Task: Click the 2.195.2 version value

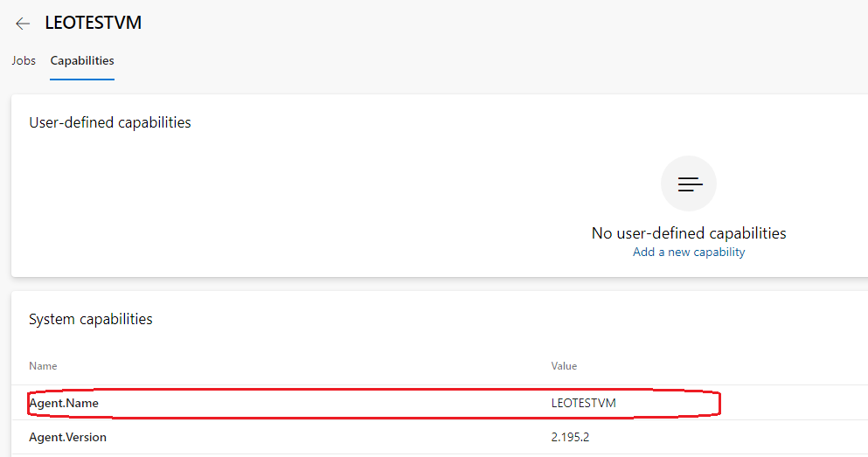Action: click(570, 437)
